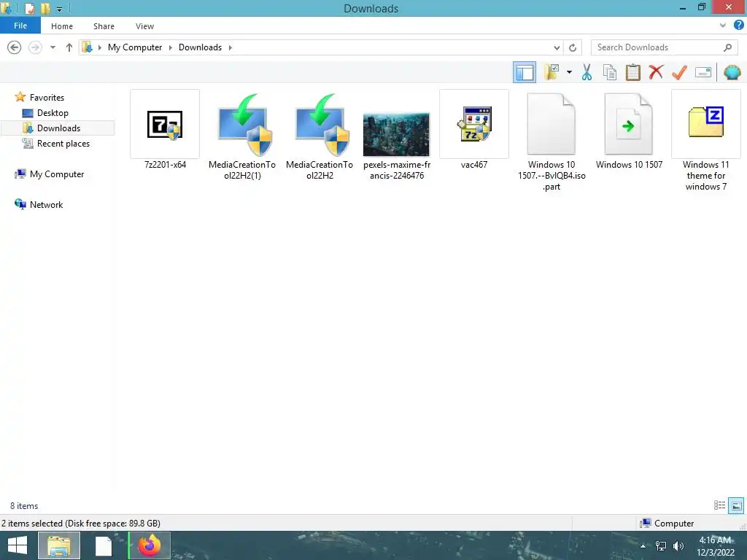Show hidden system tray icons

tap(643, 546)
